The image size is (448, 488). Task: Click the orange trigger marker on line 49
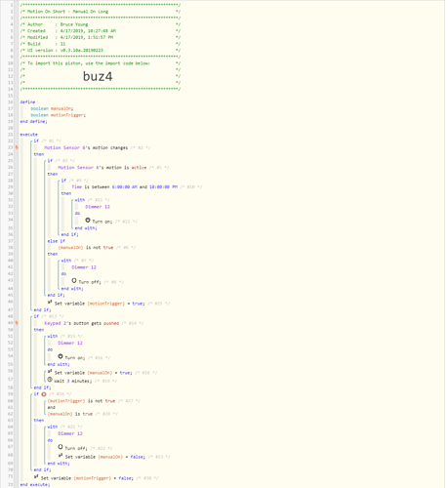17,323
